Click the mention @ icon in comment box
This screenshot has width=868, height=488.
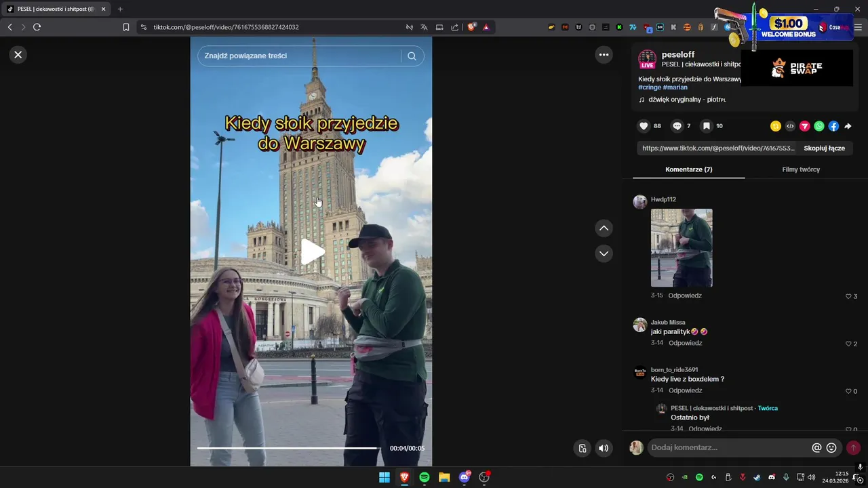click(816, 448)
